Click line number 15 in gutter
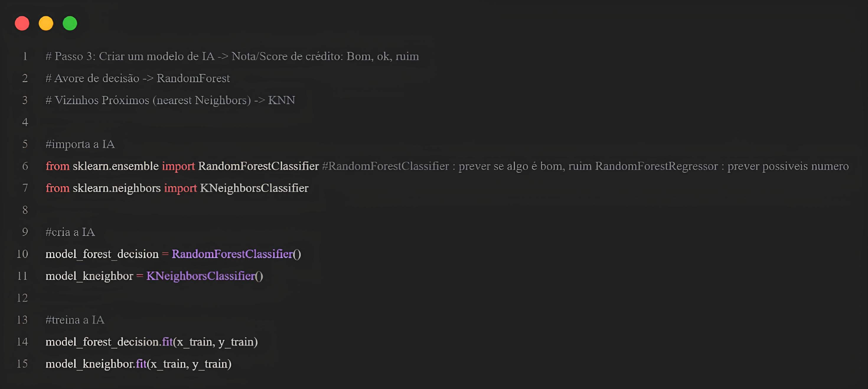This screenshot has width=868, height=389. point(22,364)
